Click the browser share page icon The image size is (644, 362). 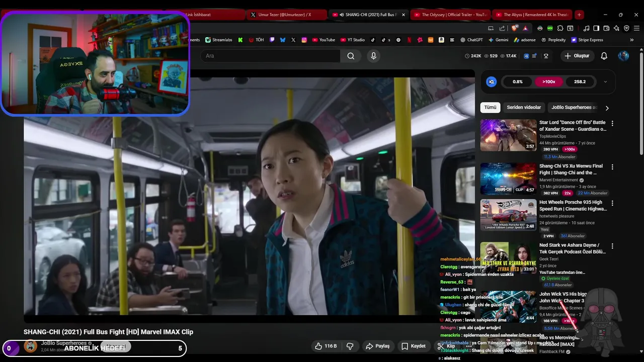click(502, 28)
